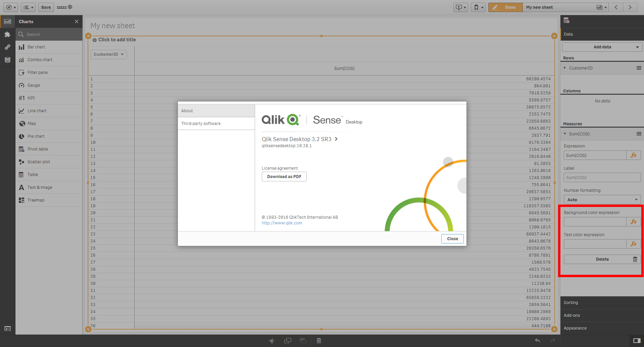Choose the Pivot table object
644x347 pixels.
click(x=49, y=149)
